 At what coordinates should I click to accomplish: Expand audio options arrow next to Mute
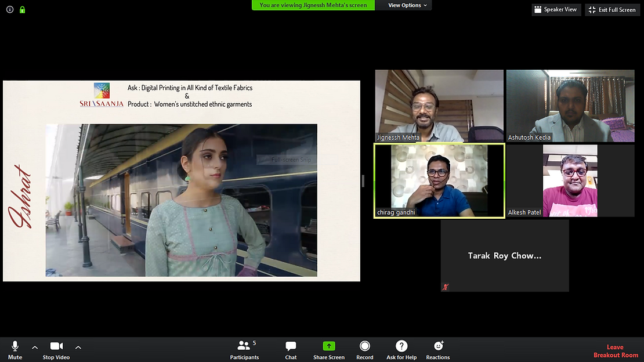point(35,347)
